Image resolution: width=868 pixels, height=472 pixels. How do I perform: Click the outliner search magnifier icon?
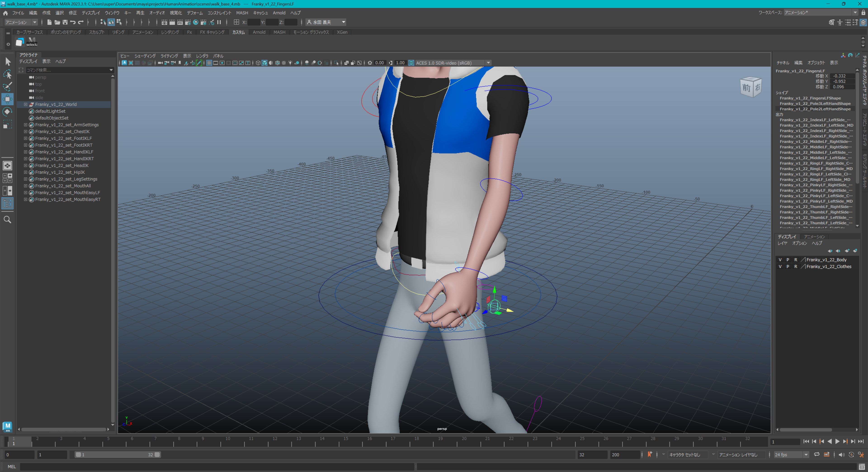point(7,220)
